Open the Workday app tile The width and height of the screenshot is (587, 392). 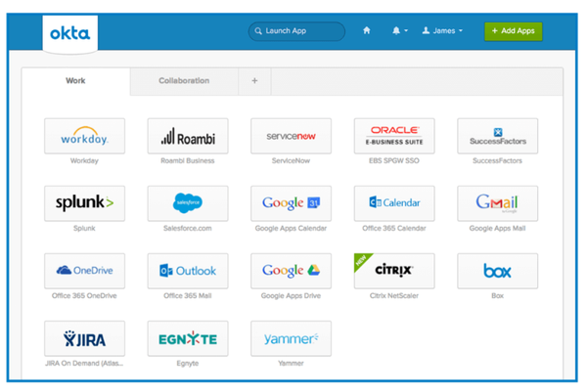[x=84, y=136]
